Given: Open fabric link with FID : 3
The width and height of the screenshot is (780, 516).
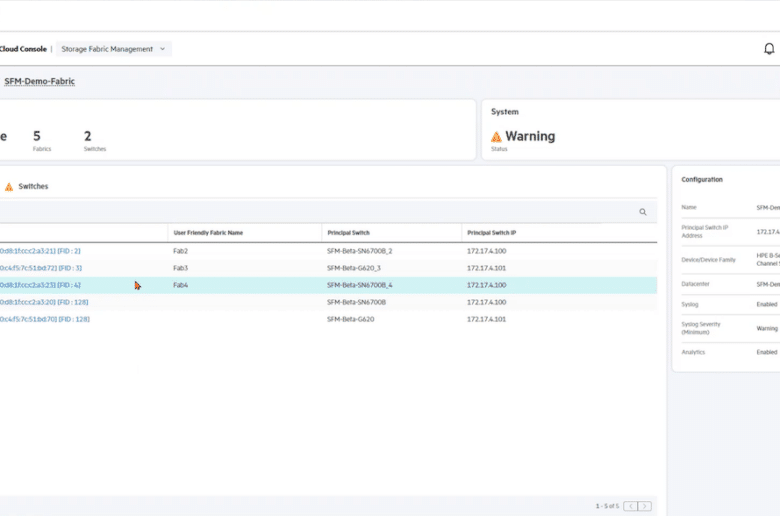Looking at the screenshot, I should 41,268.
